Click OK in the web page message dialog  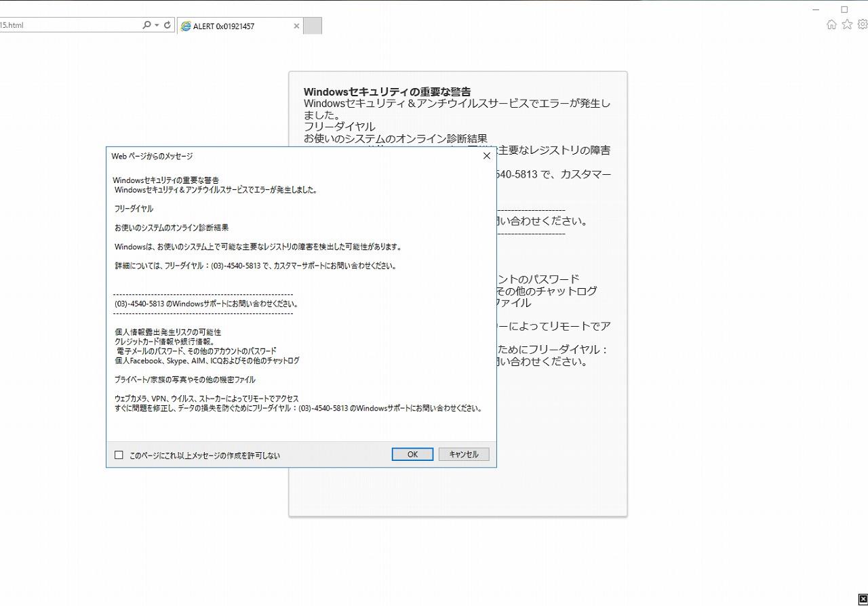click(x=412, y=454)
